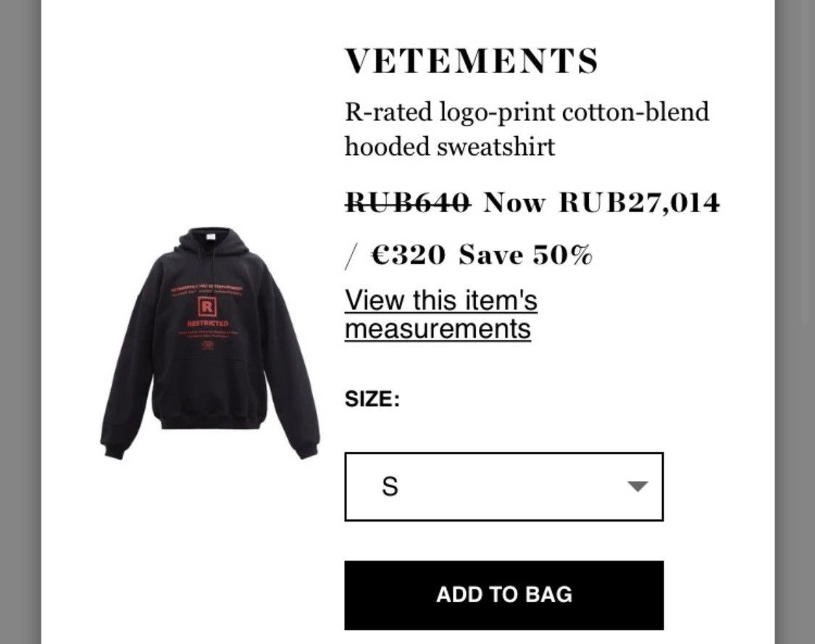815x644 pixels.
Task: Select the size S combo box
Action: click(503, 487)
